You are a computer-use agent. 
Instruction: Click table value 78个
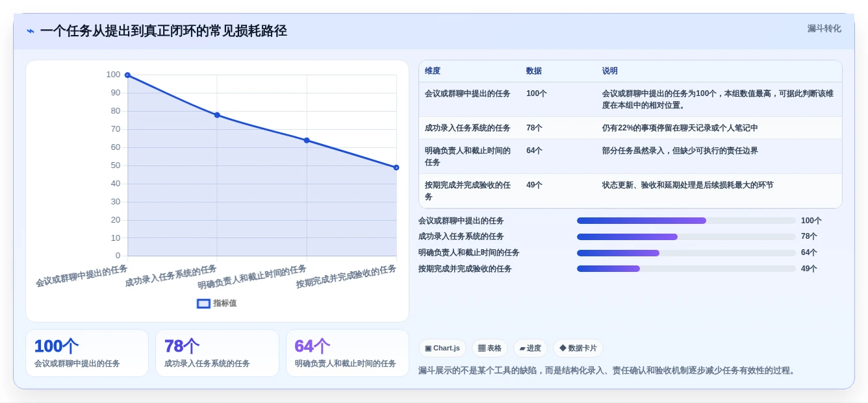[534, 128]
